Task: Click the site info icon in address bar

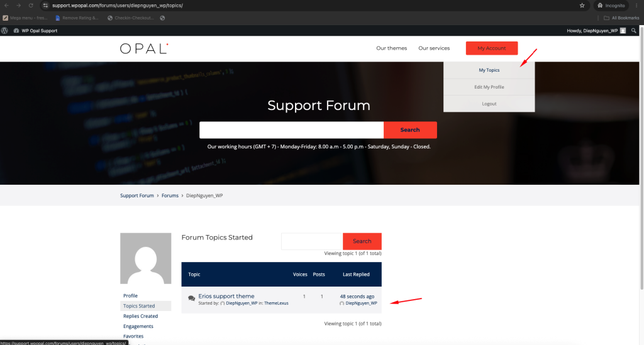Action: [x=45, y=5]
